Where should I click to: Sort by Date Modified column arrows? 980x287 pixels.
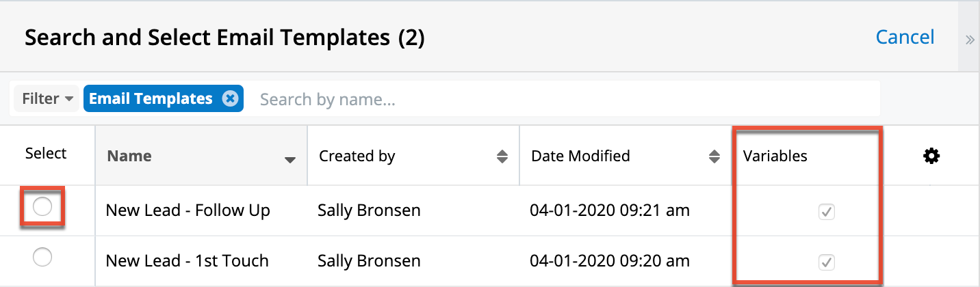pos(714,156)
